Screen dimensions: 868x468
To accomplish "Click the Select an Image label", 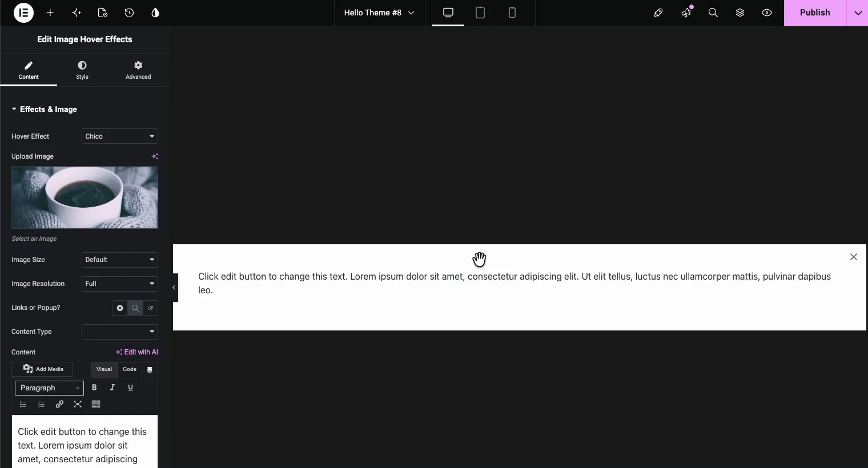I will point(34,239).
